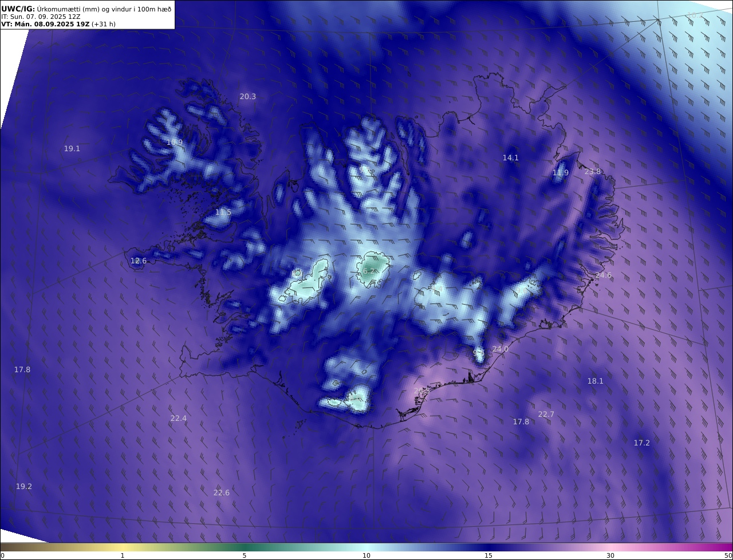Screen dimensions: 733x560
Task: Click the 20.3 value label
Action: (x=247, y=97)
